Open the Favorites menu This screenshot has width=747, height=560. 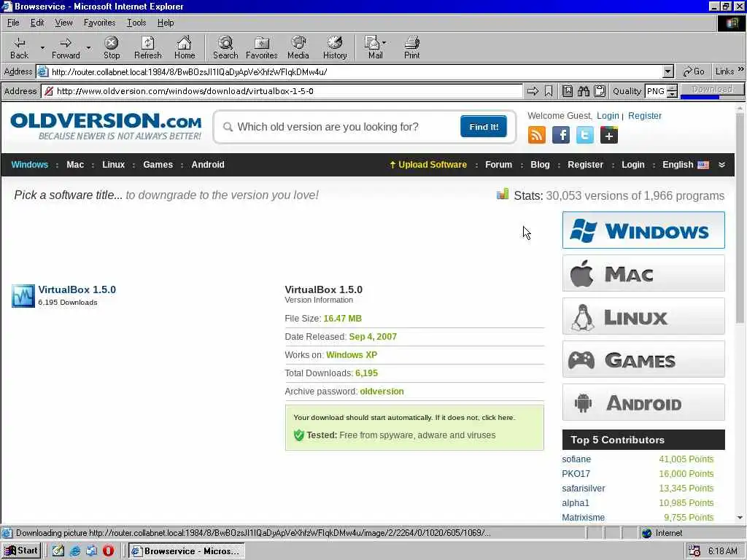point(99,23)
